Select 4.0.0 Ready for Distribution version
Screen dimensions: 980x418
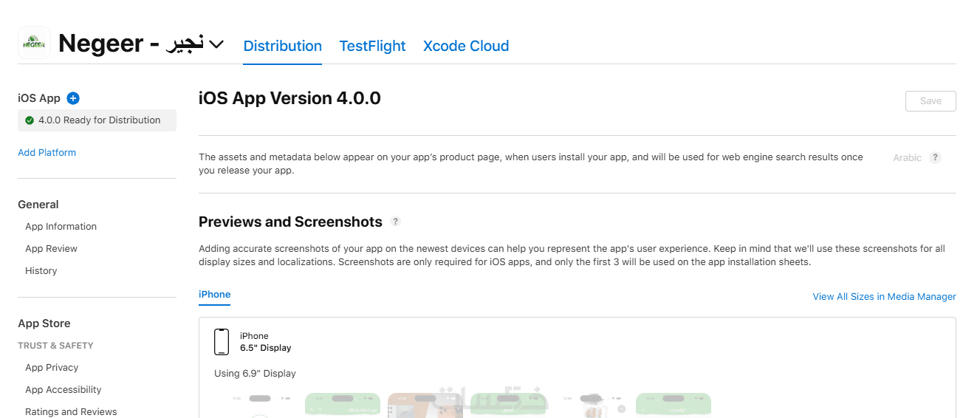[x=99, y=120]
